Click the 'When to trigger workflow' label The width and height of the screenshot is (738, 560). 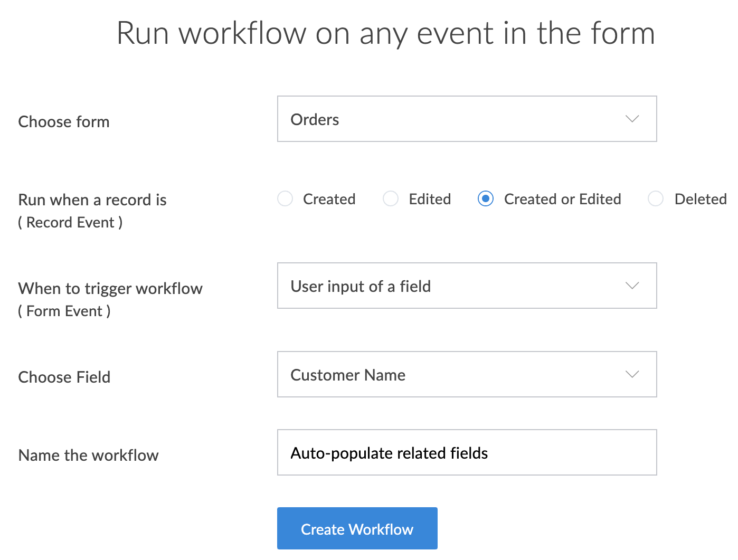click(110, 289)
